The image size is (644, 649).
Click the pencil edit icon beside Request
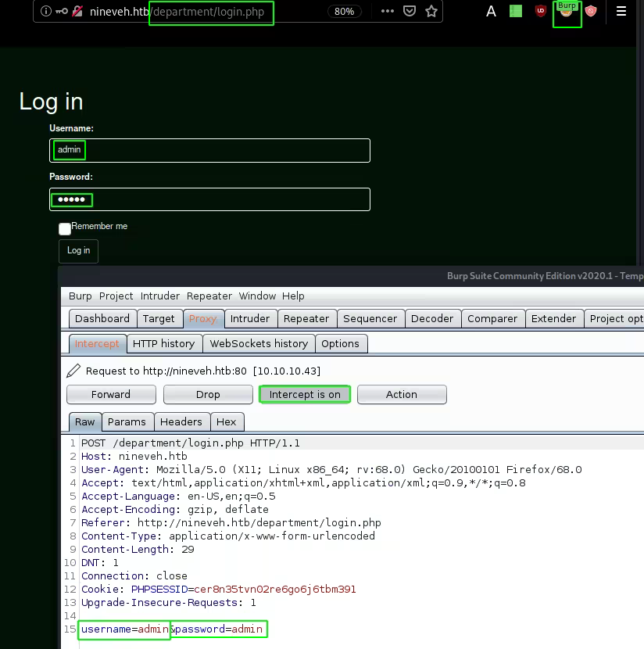(x=73, y=371)
